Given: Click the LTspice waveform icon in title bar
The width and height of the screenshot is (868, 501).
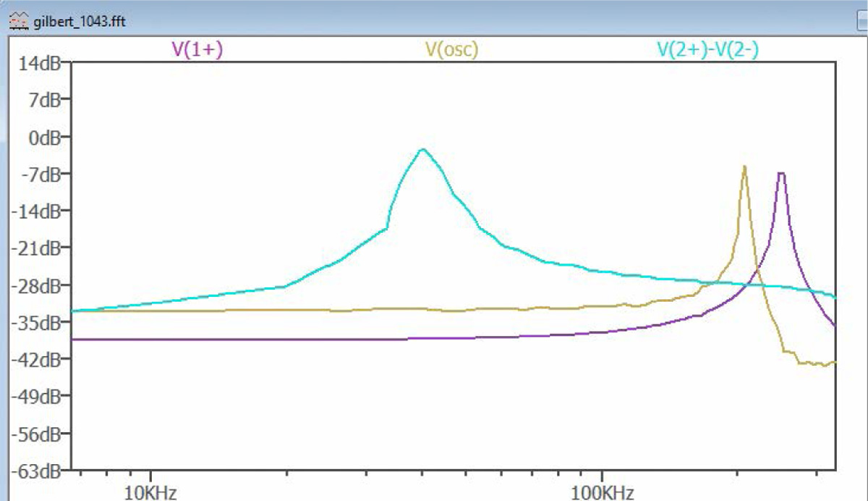Looking at the screenshot, I should tap(17, 20).
